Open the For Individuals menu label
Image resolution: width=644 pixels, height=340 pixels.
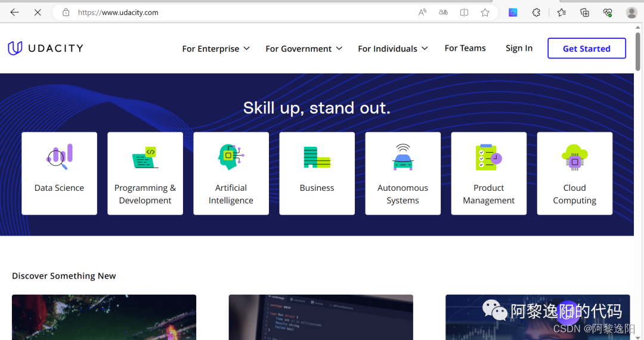pyautogui.click(x=388, y=48)
